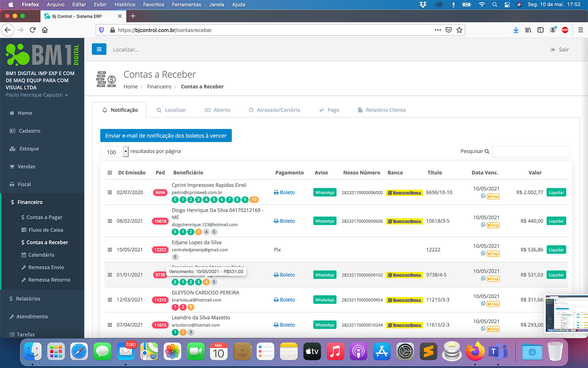Open Fluxo de Caixa in sidebar
The width and height of the screenshot is (588, 368).
[46, 230]
